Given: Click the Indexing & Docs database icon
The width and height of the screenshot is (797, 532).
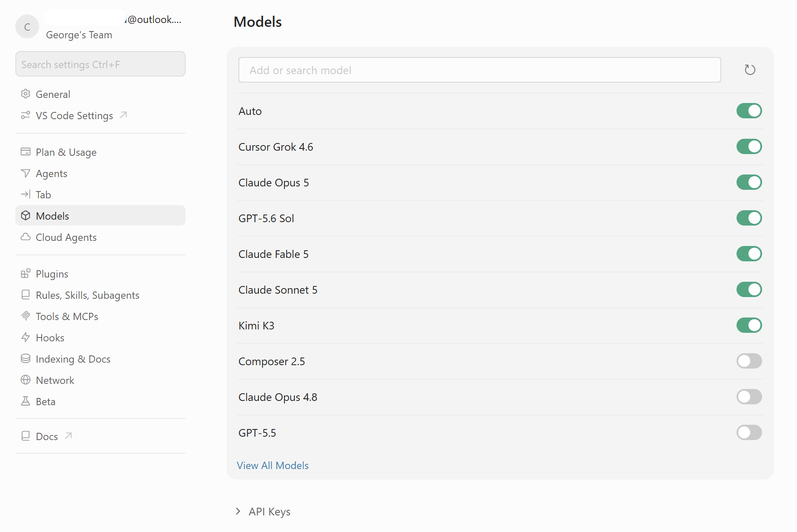Looking at the screenshot, I should (x=26, y=359).
